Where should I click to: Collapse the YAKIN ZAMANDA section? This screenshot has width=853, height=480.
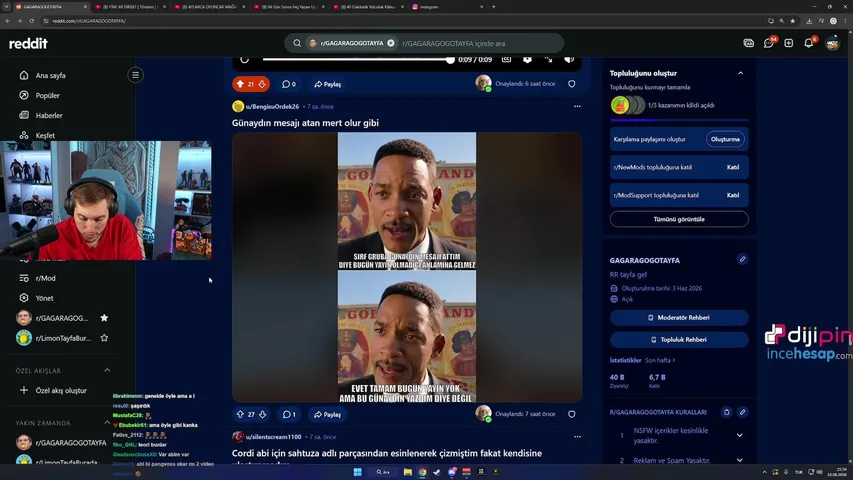[x=107, y=423]
